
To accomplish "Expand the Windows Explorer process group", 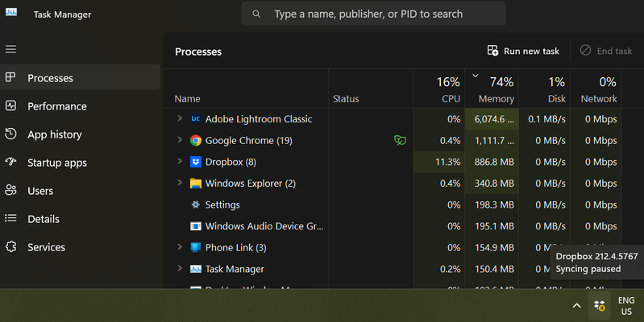I will click(180, 184).
